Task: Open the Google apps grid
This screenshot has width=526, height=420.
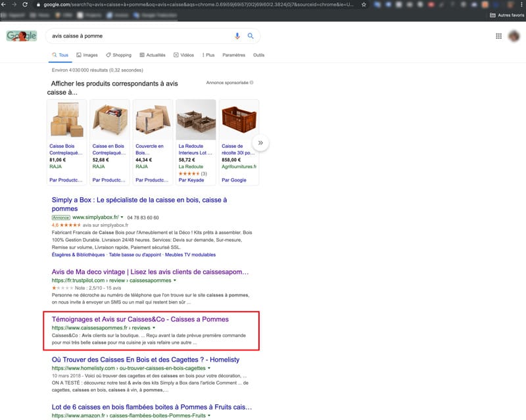Action: click(x=498, y=36)
